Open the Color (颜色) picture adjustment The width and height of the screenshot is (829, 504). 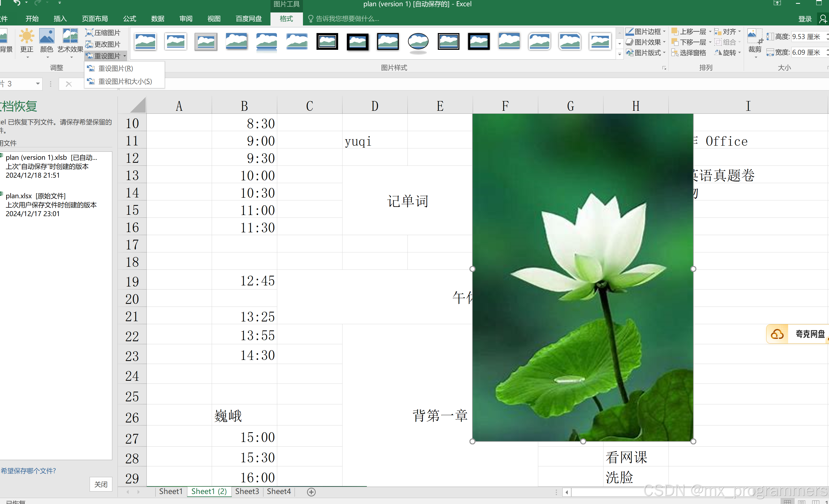[x=46, y=36]
